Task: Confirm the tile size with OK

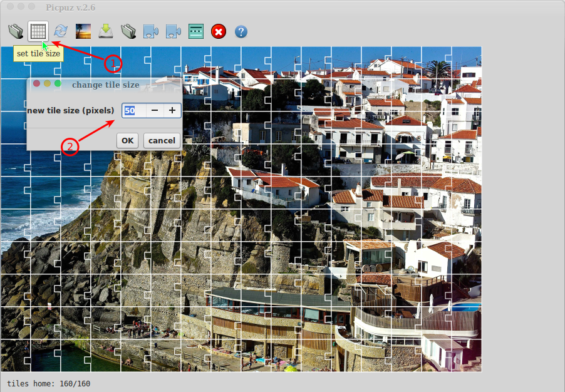Action: (x=128, y=140)
